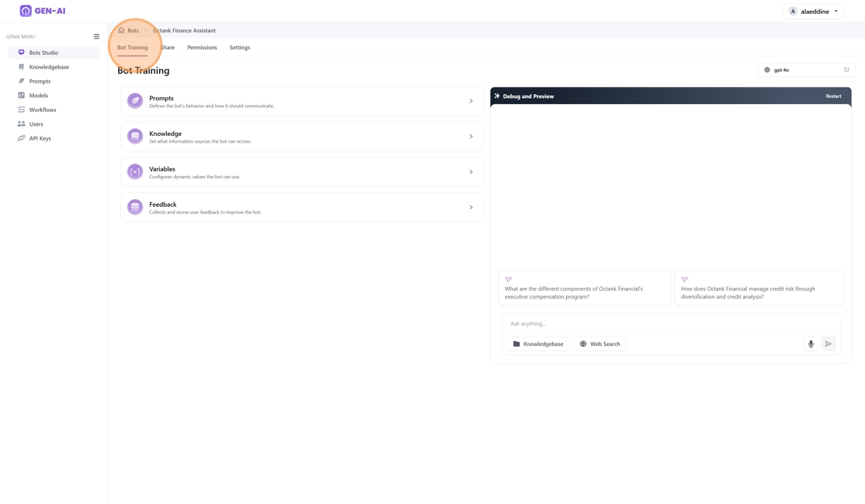This screenshot has height=504, width=865.
Task: Expand the Knowledge section chevron
Action: (471, 137)
